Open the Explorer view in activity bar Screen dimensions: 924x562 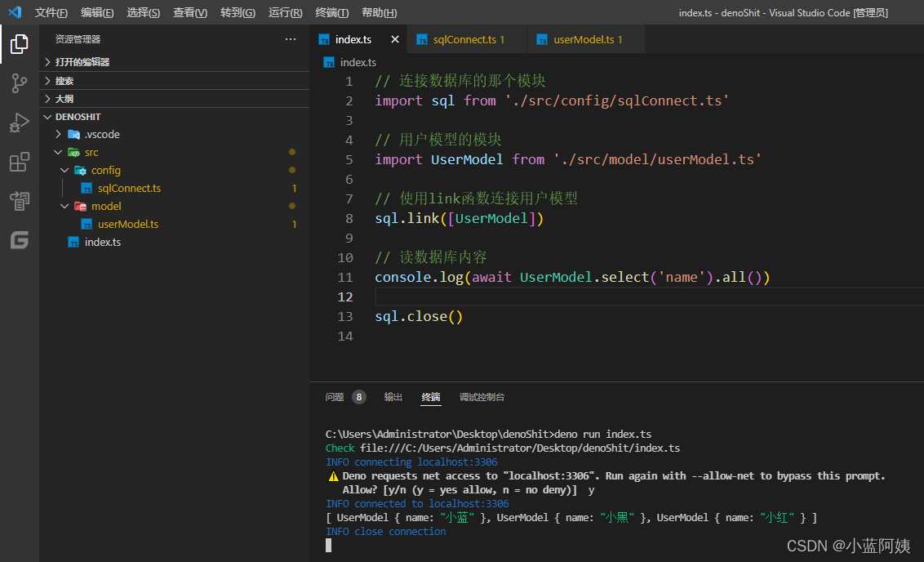click(x=19, y=44)
